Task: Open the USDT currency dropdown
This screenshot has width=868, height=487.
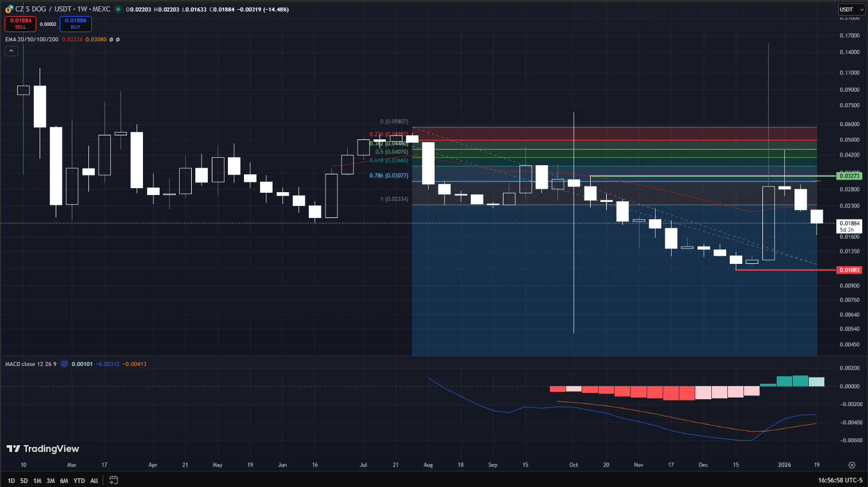Action: pos(851,9)
